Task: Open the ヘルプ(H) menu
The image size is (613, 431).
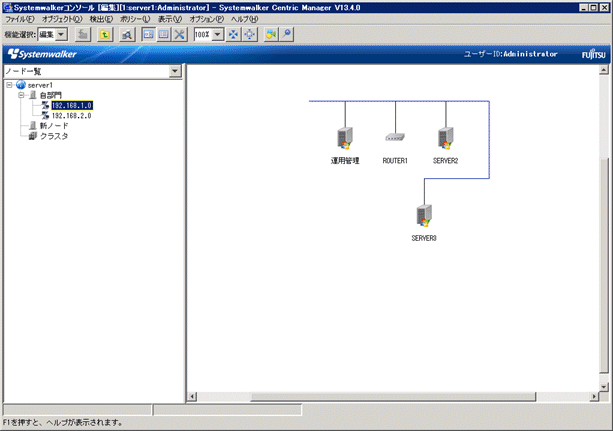Action: pyautogui.click(x=244, y=19)
